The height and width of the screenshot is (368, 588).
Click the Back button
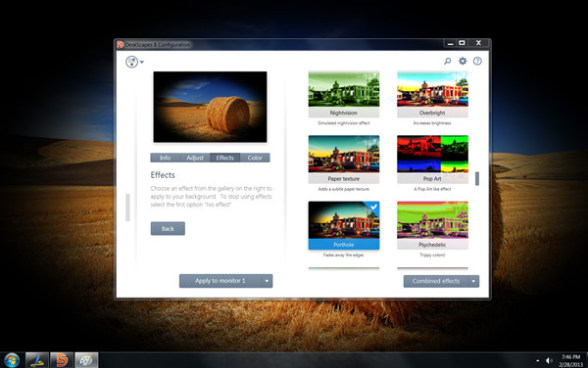(168, 229)
